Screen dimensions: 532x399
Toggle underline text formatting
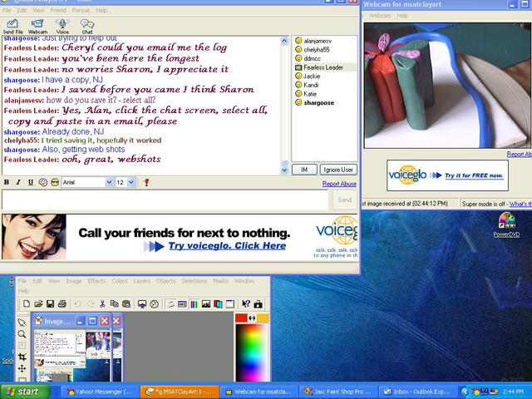point(31,182)
